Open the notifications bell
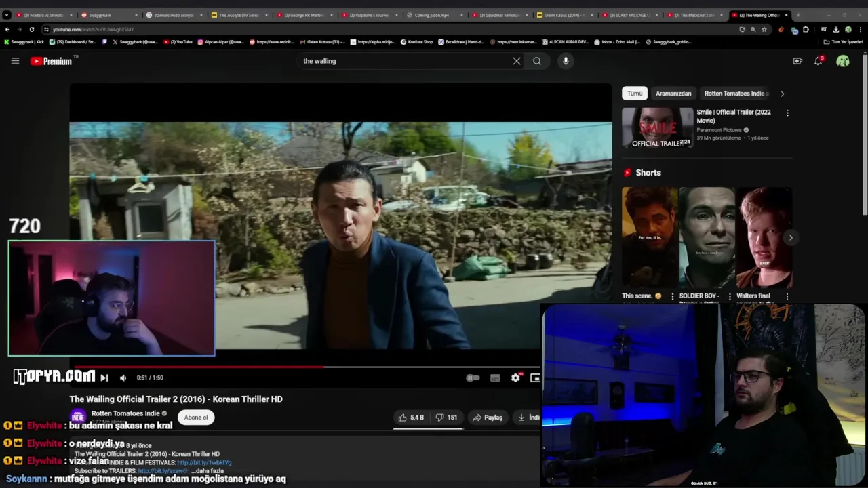The height and width of the screenshot is (488, 868). (818, 61)
